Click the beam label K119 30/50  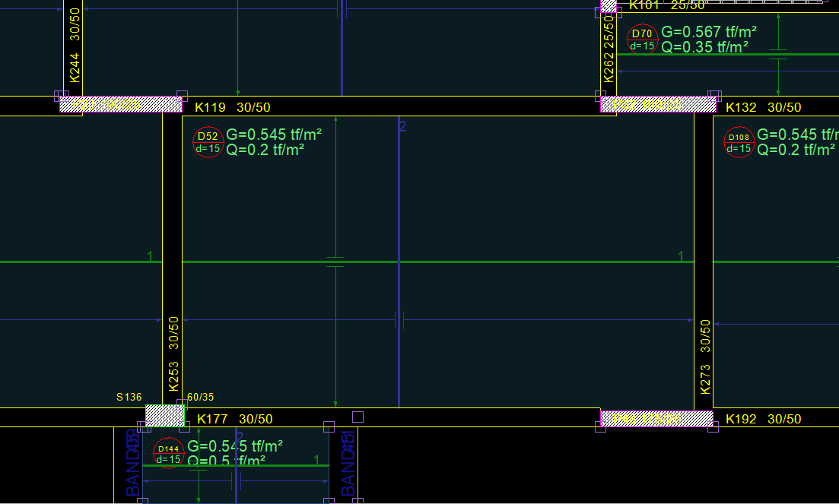[232, 107]
